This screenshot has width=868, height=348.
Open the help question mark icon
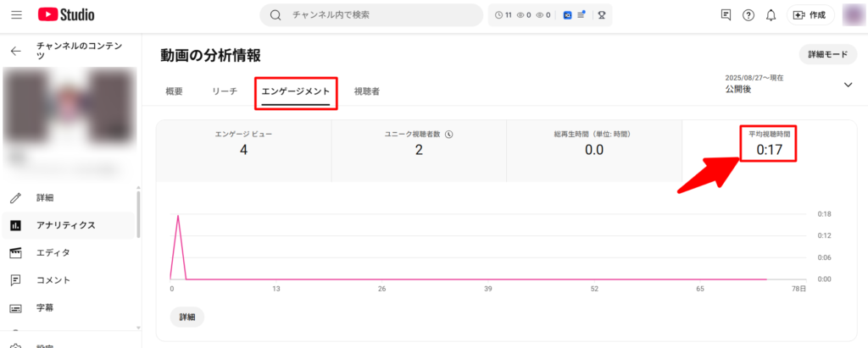pyautogui.click(x=748, y=15)
